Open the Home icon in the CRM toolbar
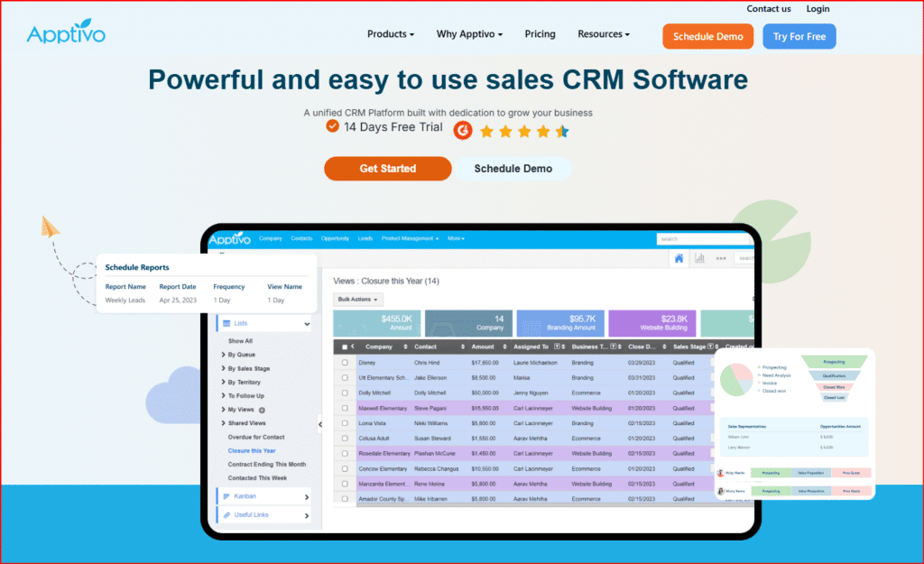This screenshot has width=924, height=564. [679, 258]
